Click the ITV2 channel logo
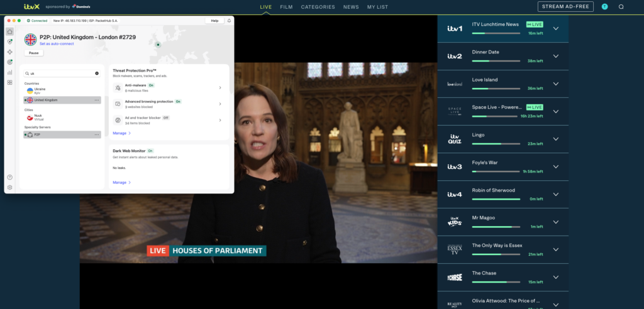The image size is (644, 309). pyautogui.click(x=455, y=57)
